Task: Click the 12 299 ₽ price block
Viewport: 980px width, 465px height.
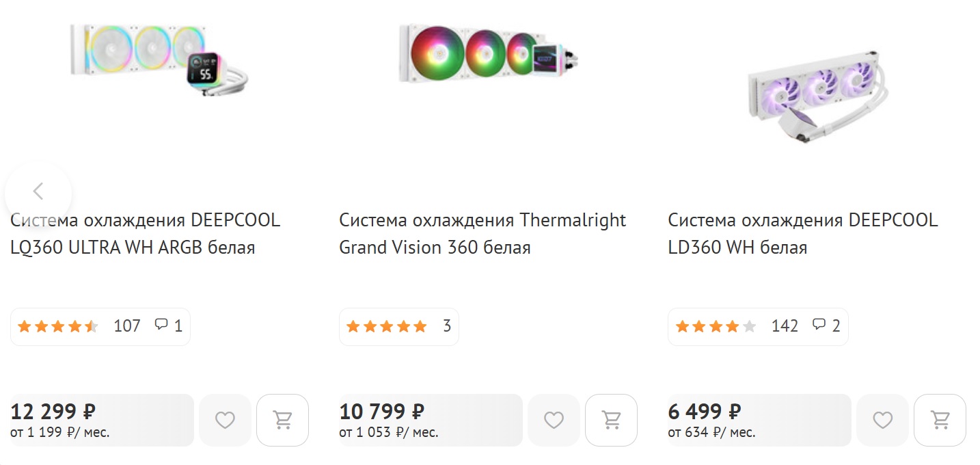Action: coord(102,420)
